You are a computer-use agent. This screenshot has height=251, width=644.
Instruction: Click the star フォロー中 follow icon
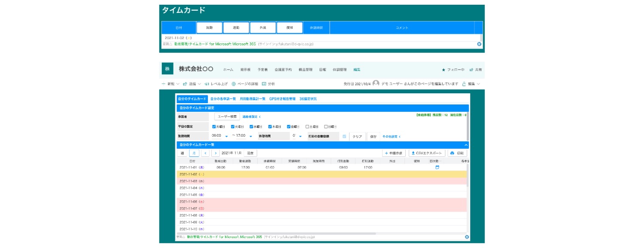click(x=444, y=70)
